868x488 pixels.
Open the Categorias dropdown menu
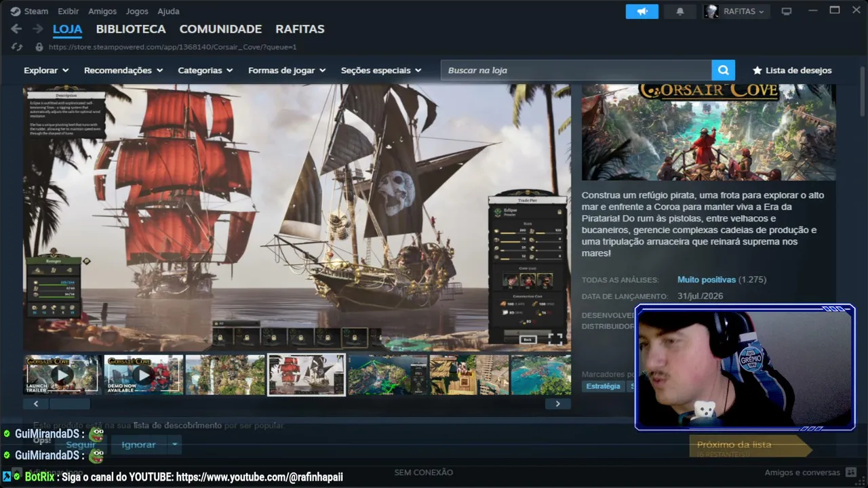pyautogui.click(x=205, y=70)
